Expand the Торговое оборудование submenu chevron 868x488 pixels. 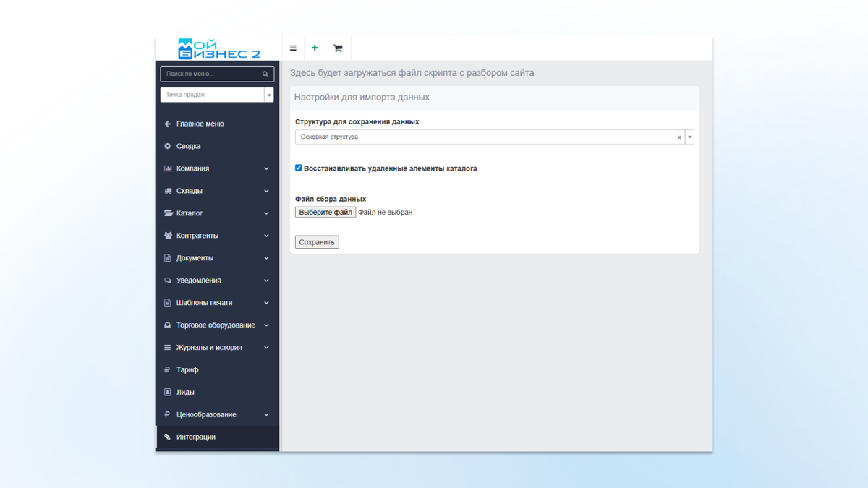coord(266,325)
